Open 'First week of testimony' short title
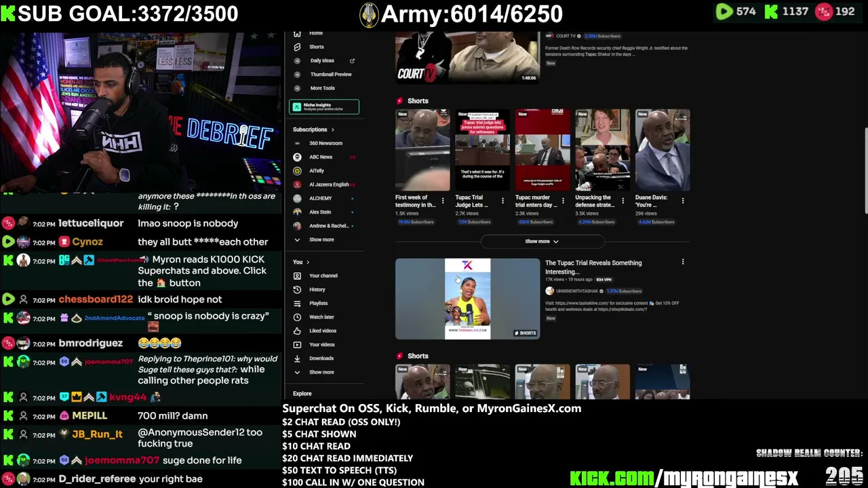The width and height of the screenshot is (868, 488). click(416, 201)
